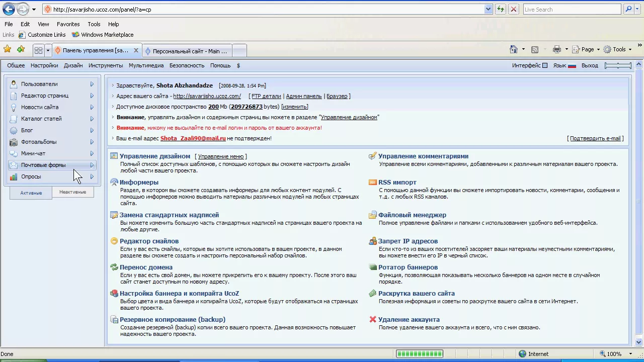Screen dimensions: 644x362
Task: Click the Подтвердить e-mail link
Action: tap(595, 138)
